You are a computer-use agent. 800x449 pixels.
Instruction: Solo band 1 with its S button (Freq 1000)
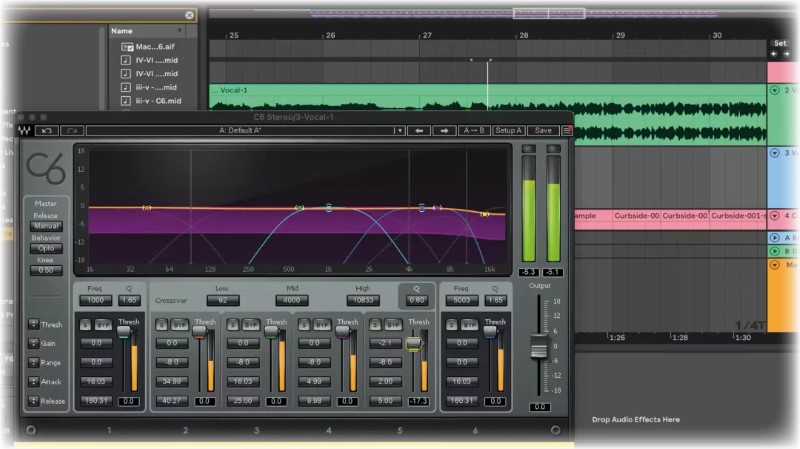coord(85,325)
